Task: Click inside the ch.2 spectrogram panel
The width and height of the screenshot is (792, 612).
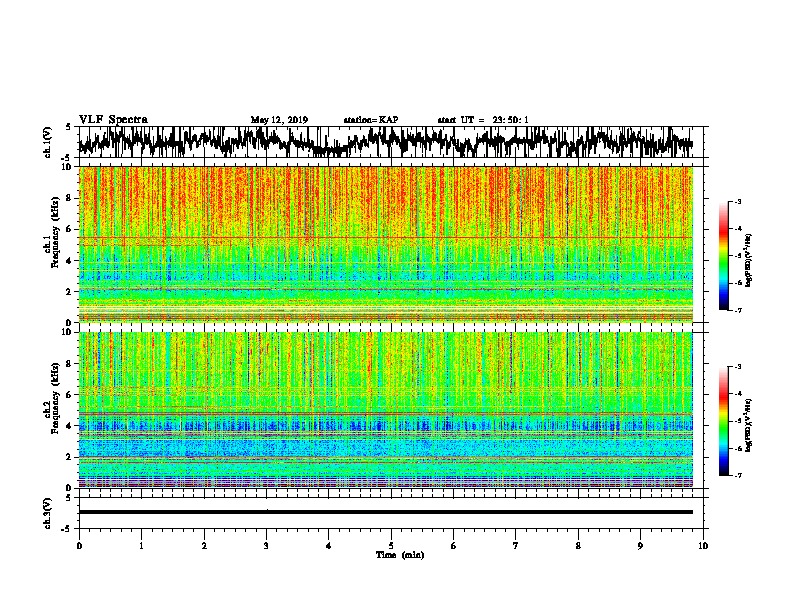Action: pyautogui.click(x=385, y=410)
